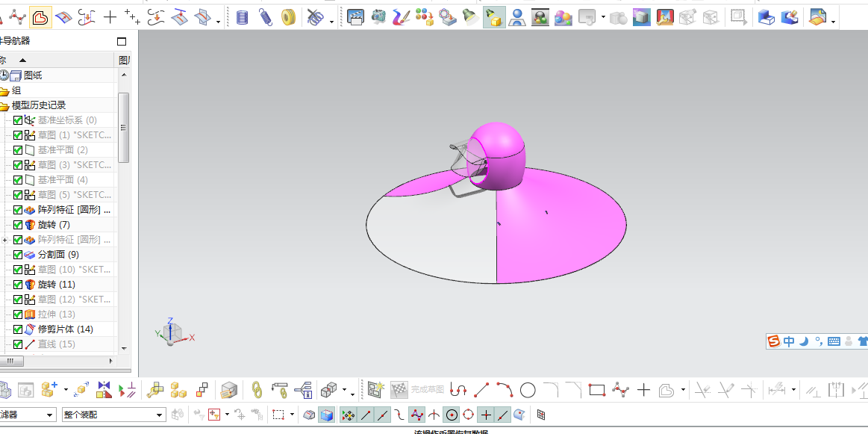
Task: Click the Sogou 中 input mode indicator
Action: click(x=789, y=341)
